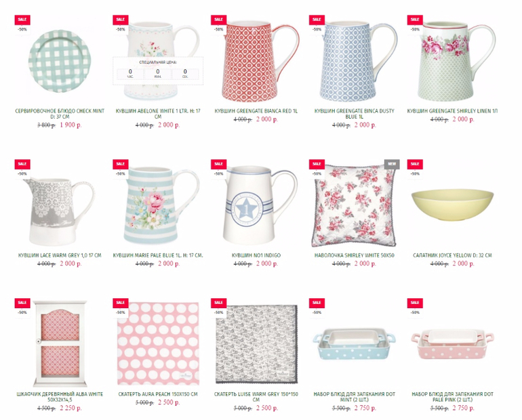Viewport: 522px width, 420px height.
Task: Click Набор блюд для запекания Dot Mint title
Action: pyautogui.click(x=354, y=397)
